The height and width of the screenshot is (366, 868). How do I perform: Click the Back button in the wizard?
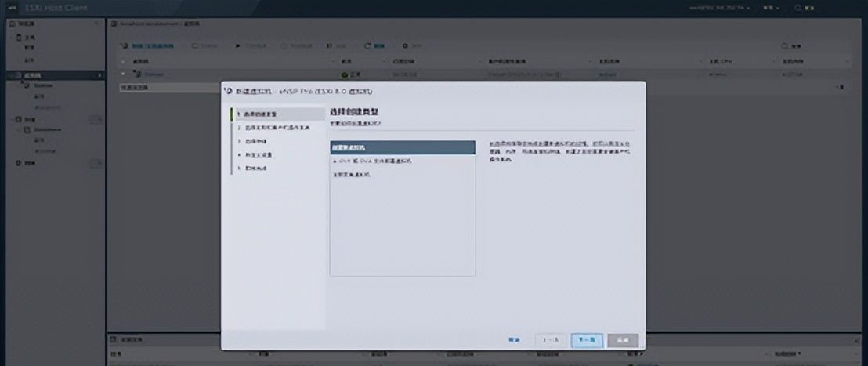pyautogui.click(x=551, y=340)
